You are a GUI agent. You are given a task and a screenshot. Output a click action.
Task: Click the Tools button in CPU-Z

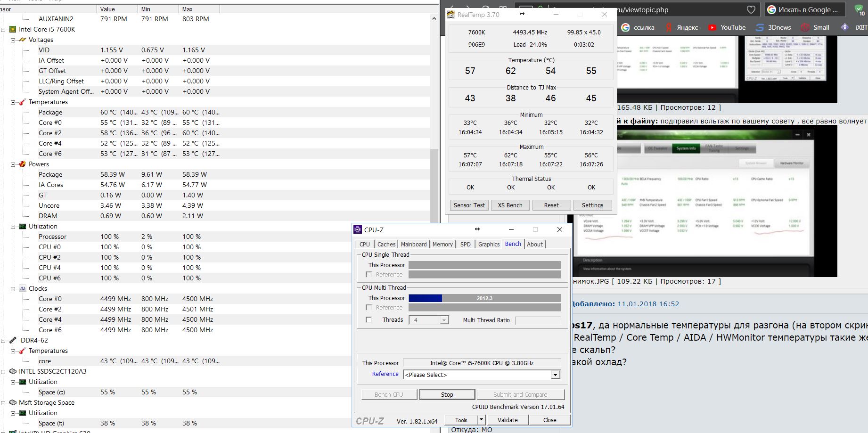pos(461,420)
